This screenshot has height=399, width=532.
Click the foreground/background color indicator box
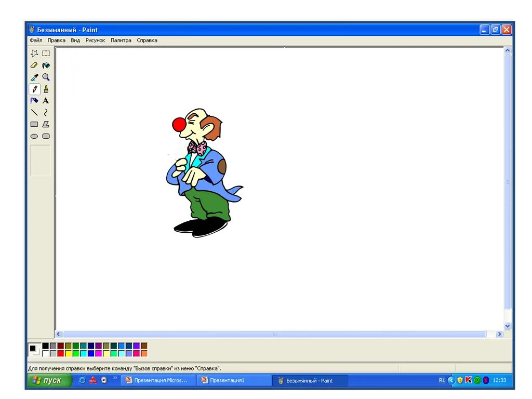(x=34, y=350)
